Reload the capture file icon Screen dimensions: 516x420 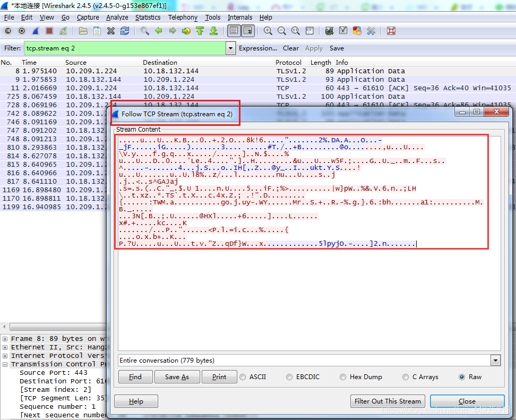pyautogui.click(x=125, y=31)
